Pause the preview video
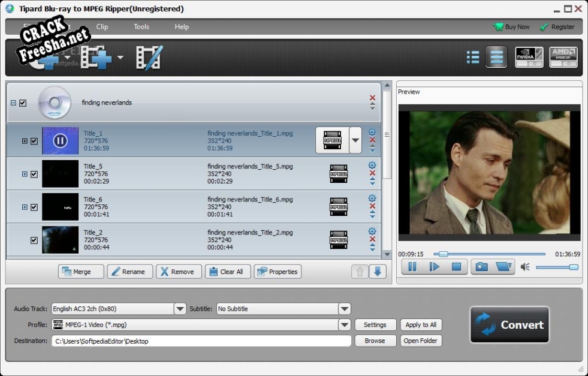The width and height of the screenshot is (588, 376). tap(412, 267)
